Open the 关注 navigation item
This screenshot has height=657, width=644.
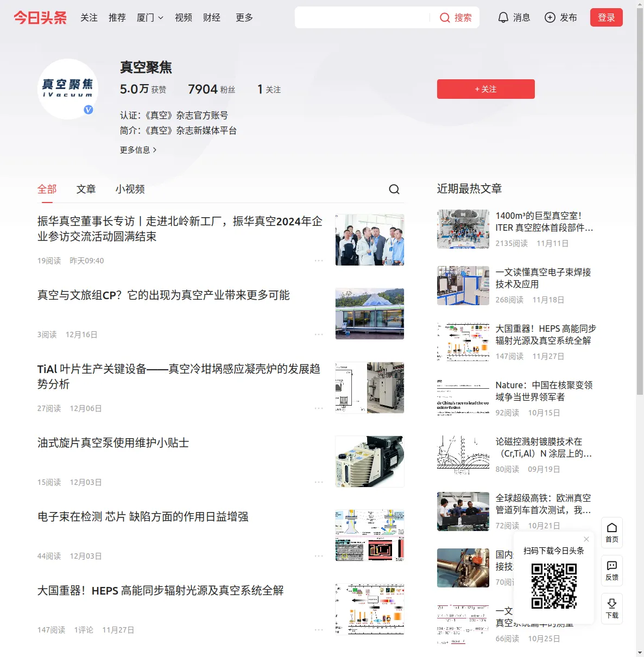[89, 18]
